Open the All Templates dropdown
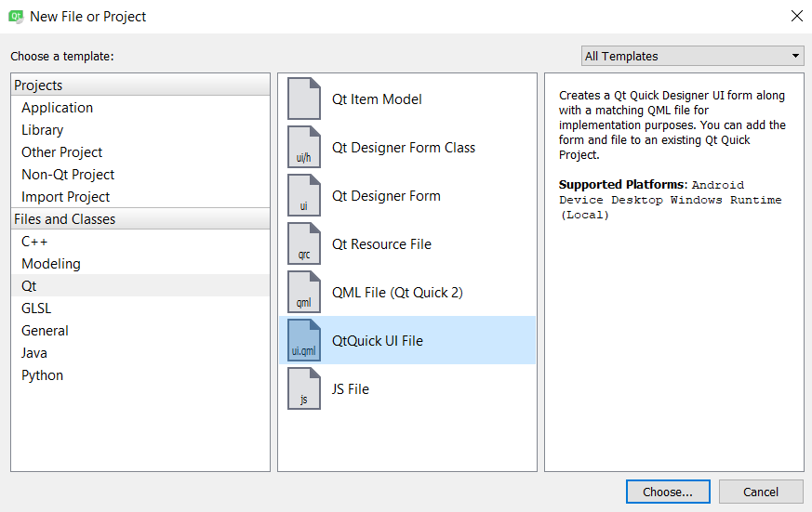Image resolution: width=812 pixels, height=512 pixels. pyautogui.click(x=692, y=56)
